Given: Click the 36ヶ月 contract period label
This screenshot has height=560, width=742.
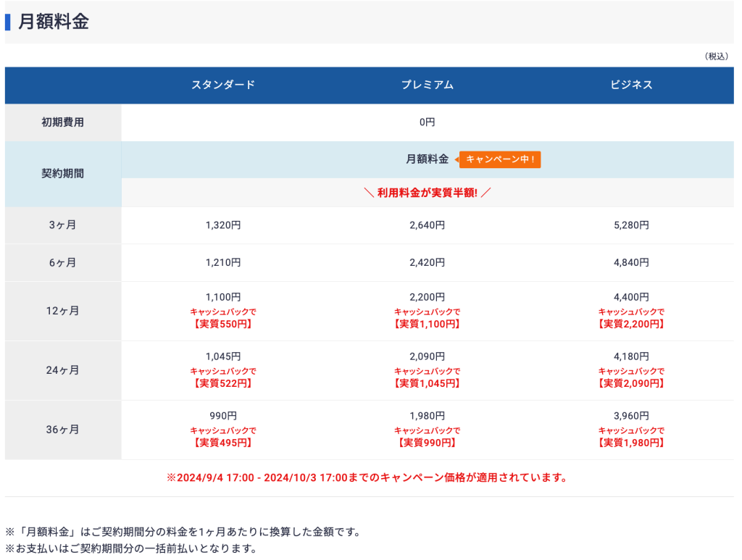Looking at the screenshot, I should coord(63,429).
